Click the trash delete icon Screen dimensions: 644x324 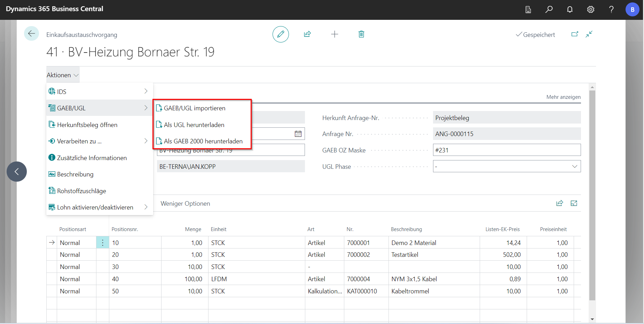[x=361, y=34]
